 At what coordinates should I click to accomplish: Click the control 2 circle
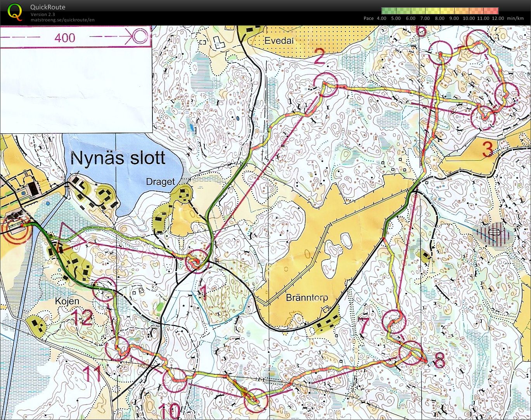pos(325,85)
